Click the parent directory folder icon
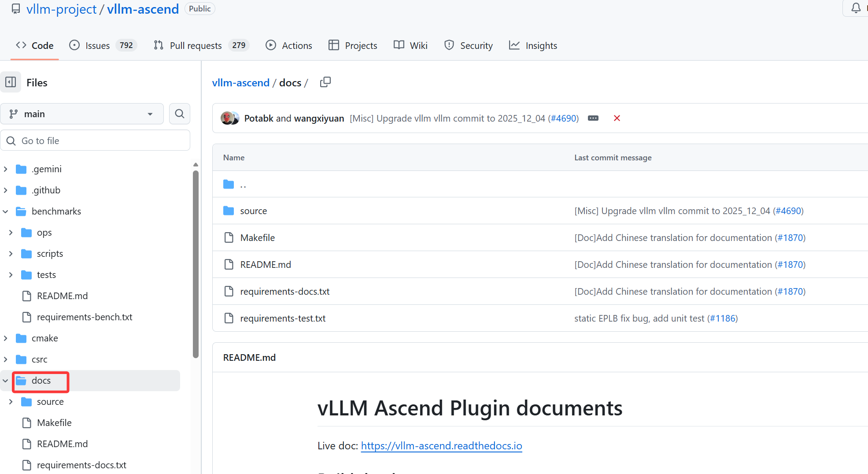868x474 pixels. 229,184
